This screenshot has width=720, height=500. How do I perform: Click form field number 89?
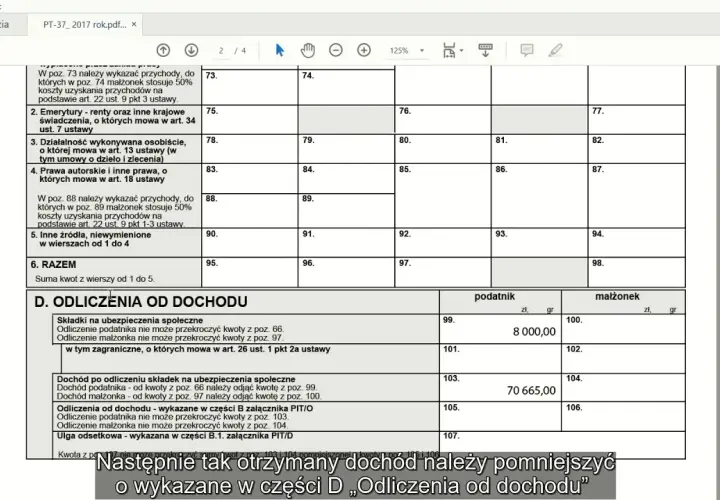(346, 211)
